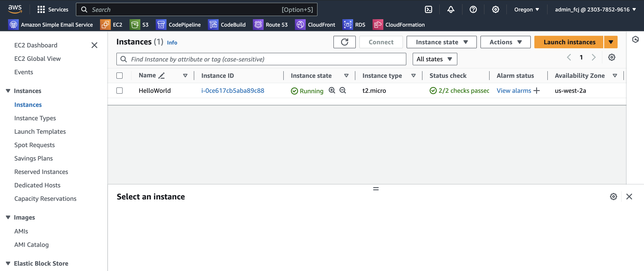
Task: Open instance ID i-0ce617cb5aba89c88 link
Action: [232, 90]
